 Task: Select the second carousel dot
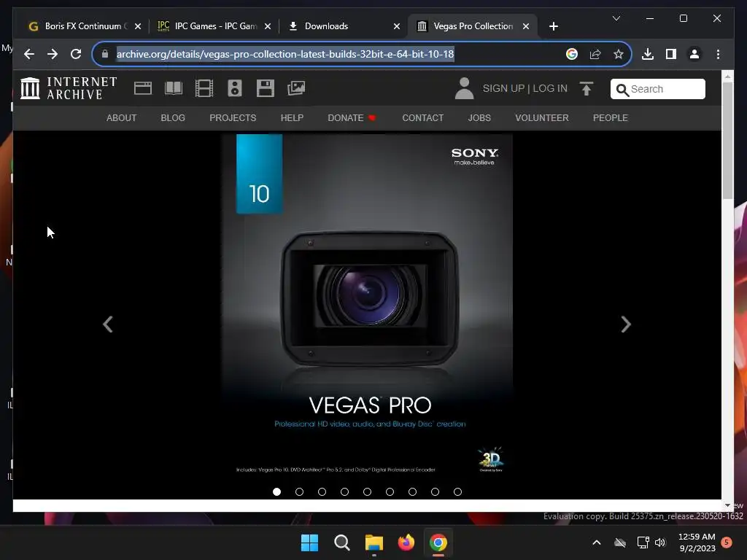coord(299,492)
